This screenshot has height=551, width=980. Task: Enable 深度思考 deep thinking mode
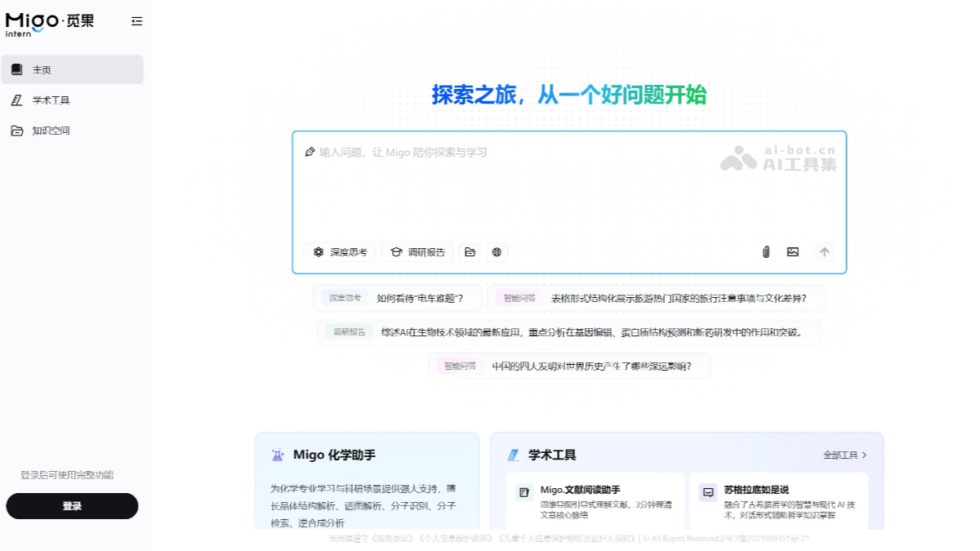(x=339, y=252)
